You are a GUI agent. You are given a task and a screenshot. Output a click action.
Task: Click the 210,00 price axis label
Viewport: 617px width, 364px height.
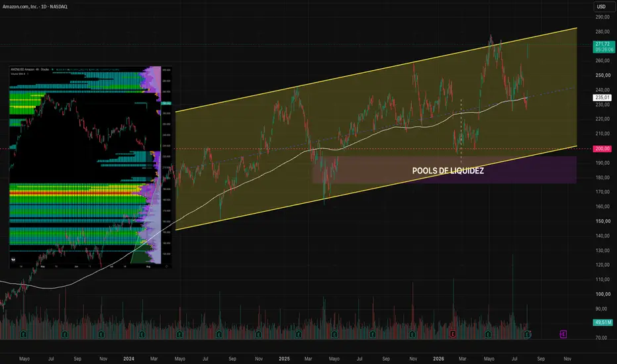pyautogui.click(x=602, y=134)
